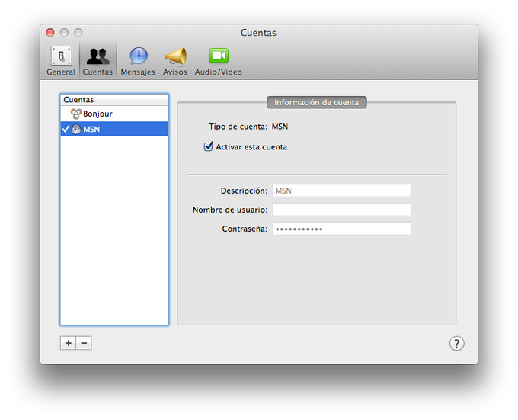Select the MSN account row
The height and width of the screenshot is (420, 518).
[x=114, y=129]
